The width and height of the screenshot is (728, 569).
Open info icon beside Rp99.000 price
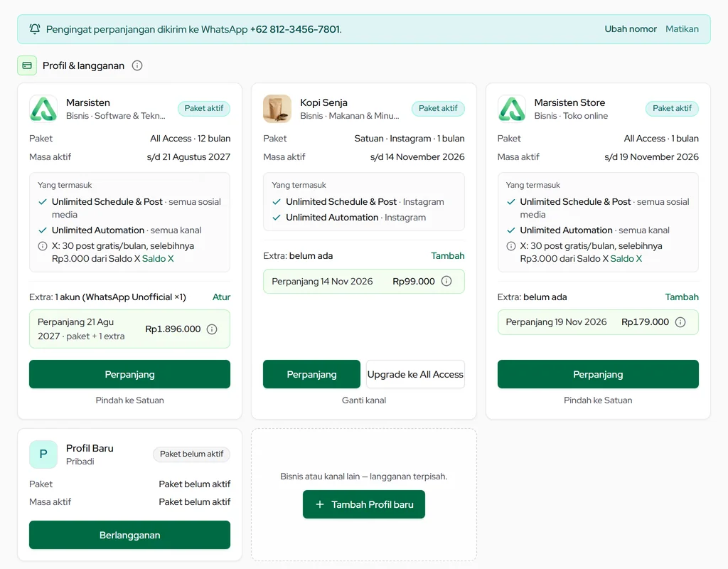446,281
